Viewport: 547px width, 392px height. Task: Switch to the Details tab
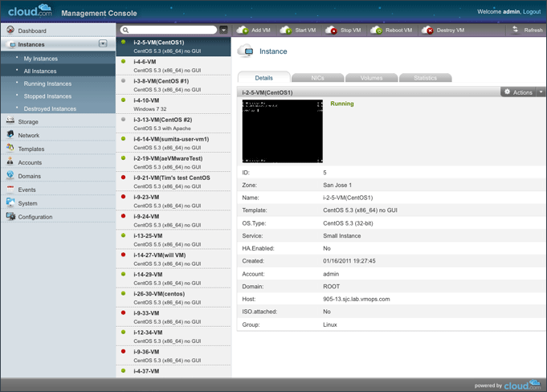click(x=263, y=77)
